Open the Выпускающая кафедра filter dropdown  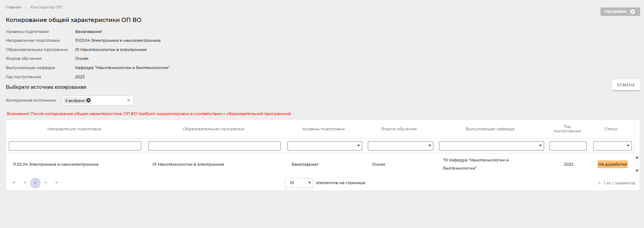tap(491, 146)
